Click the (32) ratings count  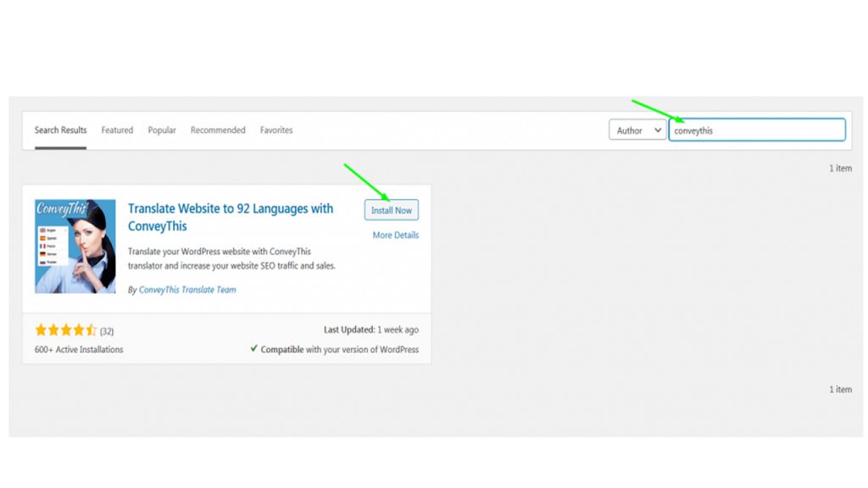point(107,331)
